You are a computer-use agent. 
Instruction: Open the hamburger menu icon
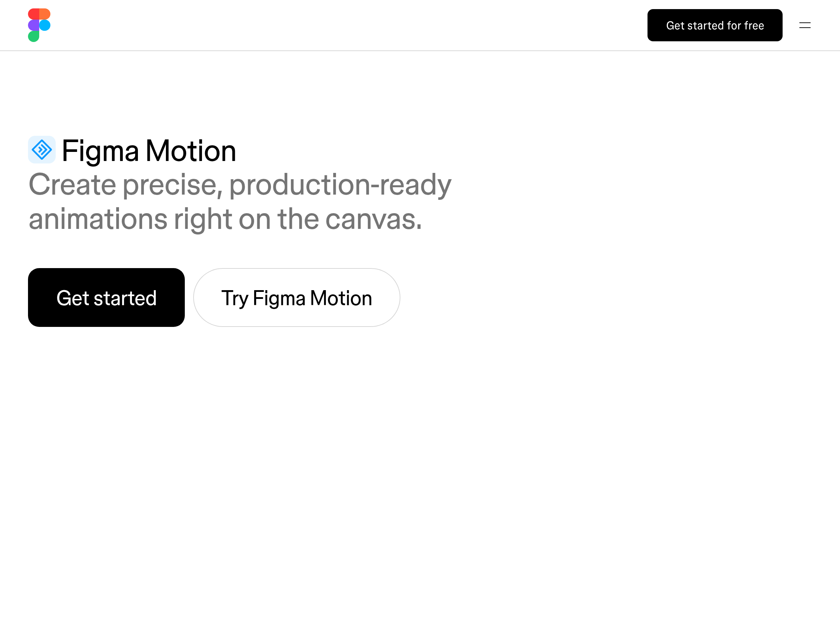[x=805, y=26]
